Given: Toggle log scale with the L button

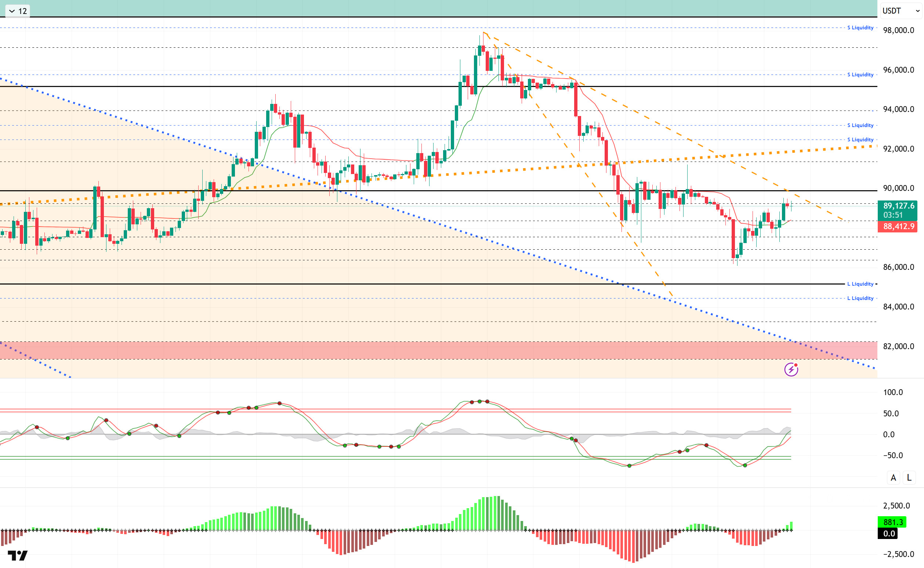Looking at the screenshot, I should [x=909, y=477].
